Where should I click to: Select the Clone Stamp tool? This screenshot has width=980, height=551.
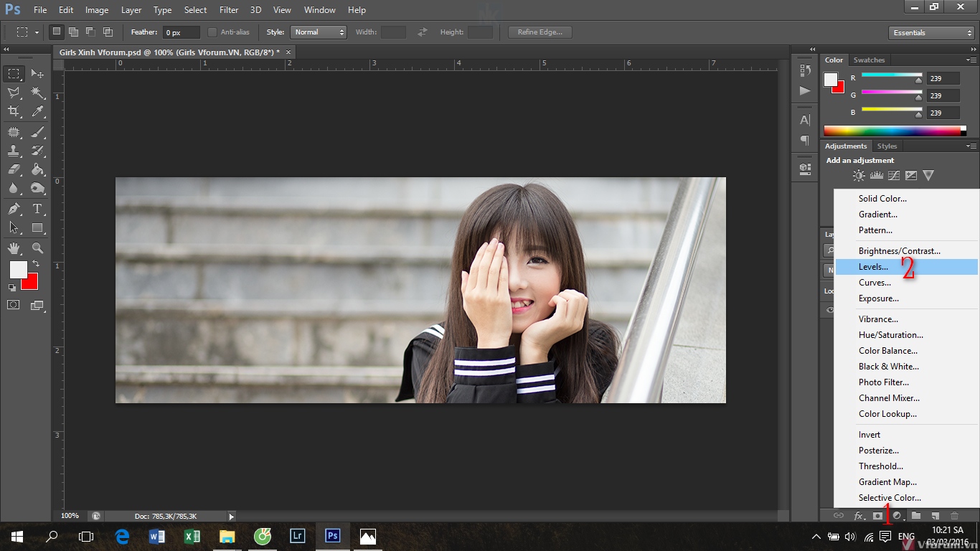click(x=14, y=151)
